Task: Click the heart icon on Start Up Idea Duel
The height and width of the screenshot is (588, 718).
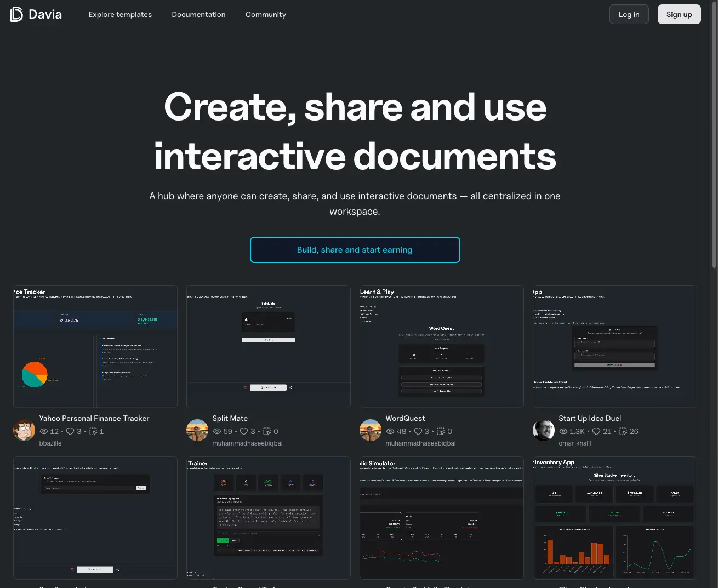Action: point(596,432)
